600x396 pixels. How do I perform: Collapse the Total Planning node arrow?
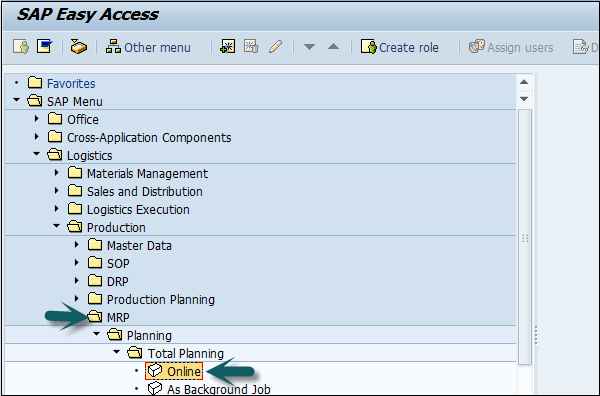(x=117, y=352)
